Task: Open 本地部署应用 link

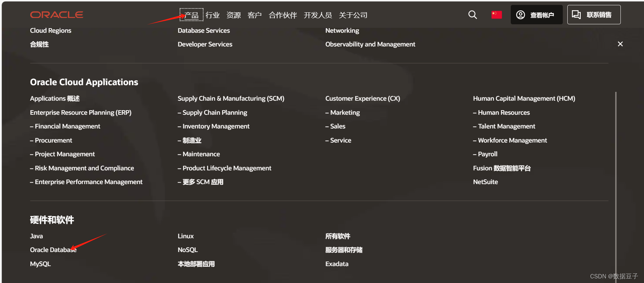Action: [x=196, y=264]
